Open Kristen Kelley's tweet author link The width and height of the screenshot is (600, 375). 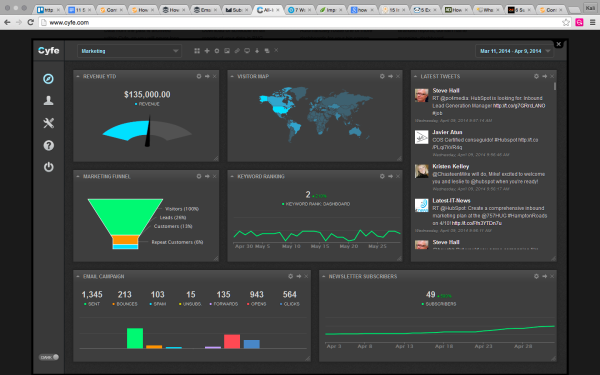(451, 166)
